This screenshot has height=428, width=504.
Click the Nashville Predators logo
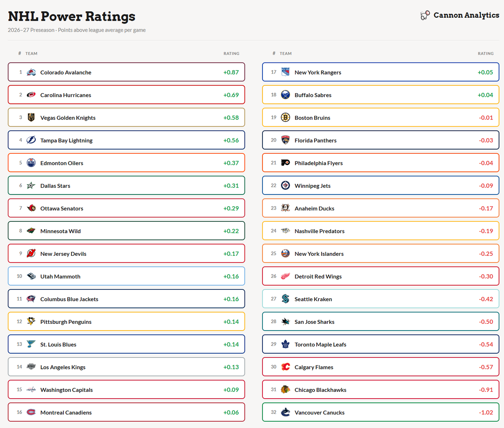[286, 231]
